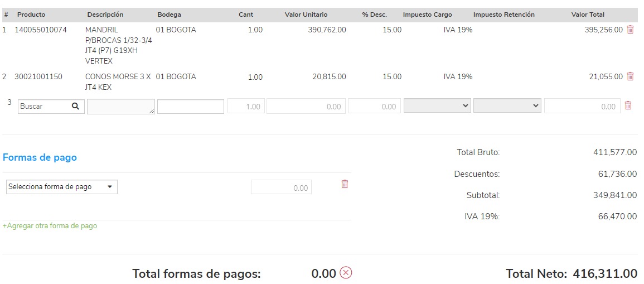This screenshot has width=644, height=284.
Task: Click the Formas de pago heading
Action: pyautogui.click(x=40, y=158)
